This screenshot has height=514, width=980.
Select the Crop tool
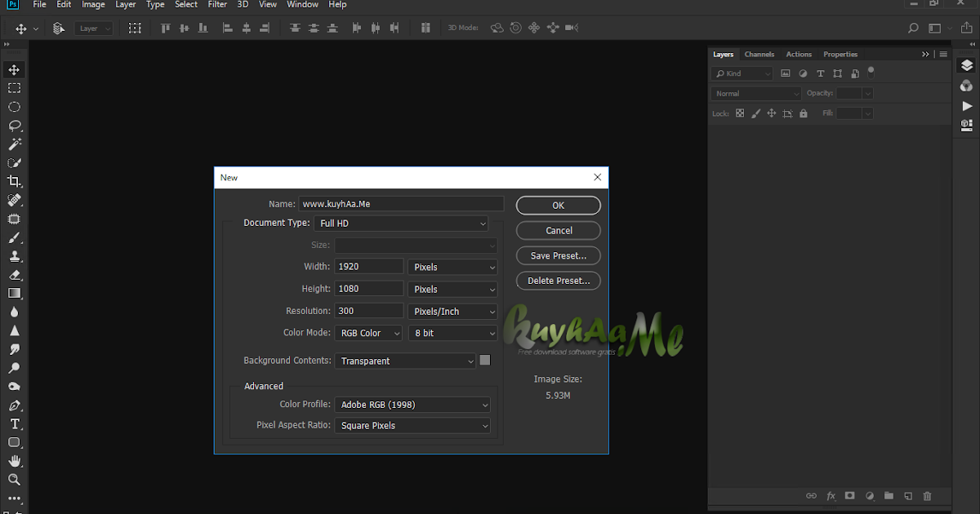coord(14,181)
